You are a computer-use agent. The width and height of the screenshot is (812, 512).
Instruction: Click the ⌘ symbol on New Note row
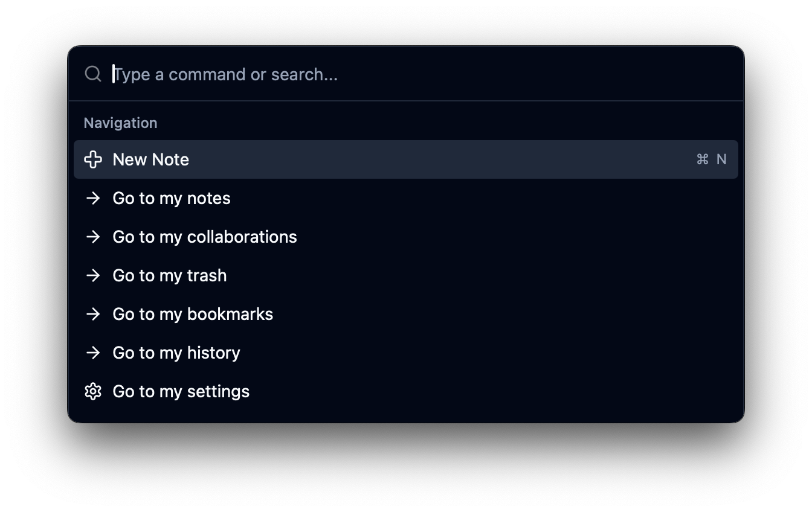pyautogui.click(x=702, y=159)
